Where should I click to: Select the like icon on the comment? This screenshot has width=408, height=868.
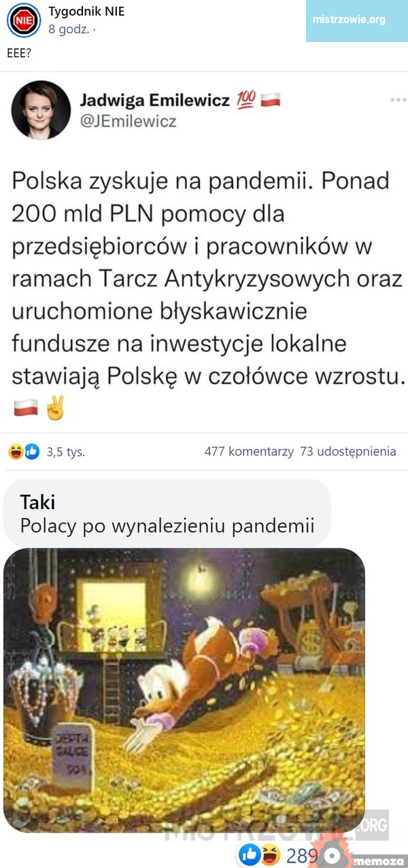(x=250, y=854)
